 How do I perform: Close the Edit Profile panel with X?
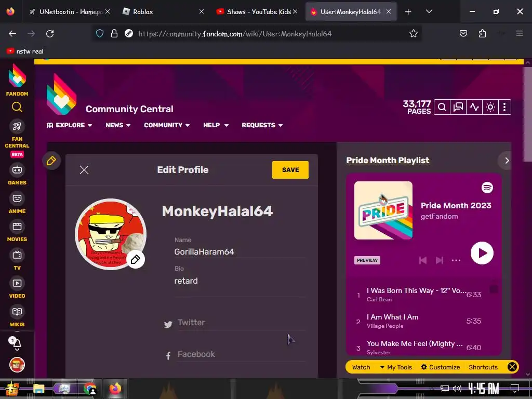84,170
